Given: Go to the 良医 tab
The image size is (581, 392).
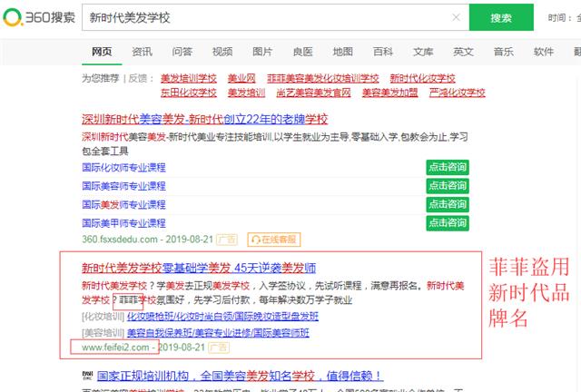Looking at the screenshot, I should 302,52.
